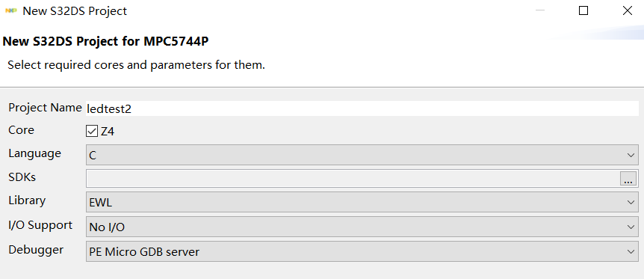Minimize the New S32DS Project window

pyautogui.click(x=540, y=10)
